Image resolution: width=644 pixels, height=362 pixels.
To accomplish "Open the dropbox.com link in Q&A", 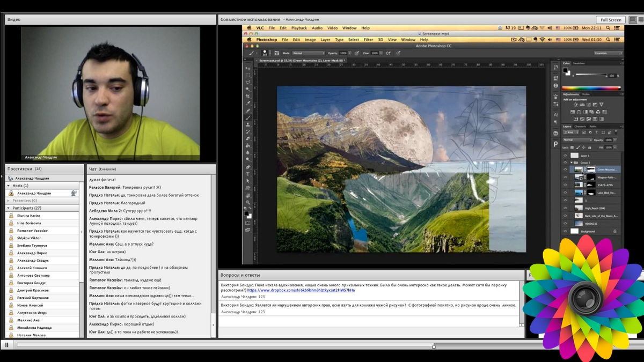I will click(x=301, y=290).
